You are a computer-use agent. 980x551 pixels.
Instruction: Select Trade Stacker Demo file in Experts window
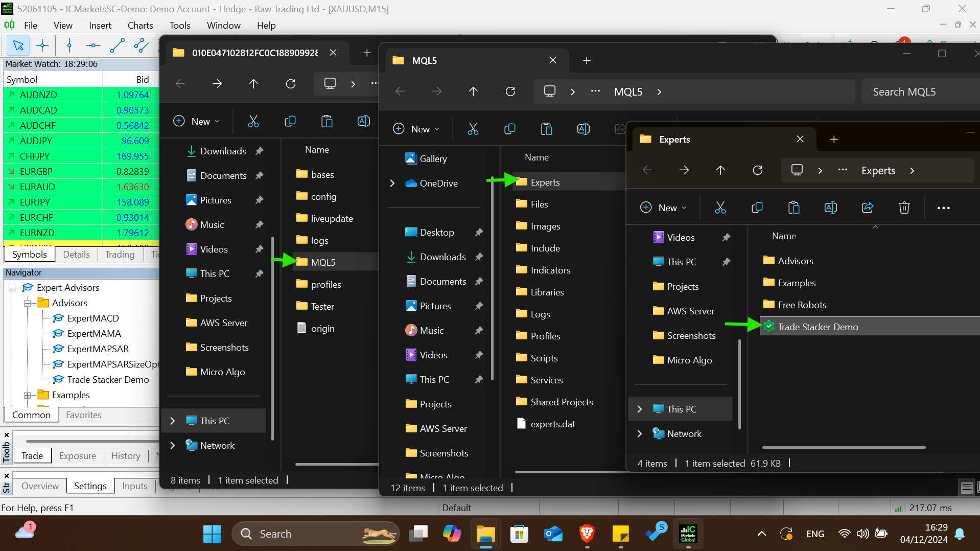[x=870, y=327]
